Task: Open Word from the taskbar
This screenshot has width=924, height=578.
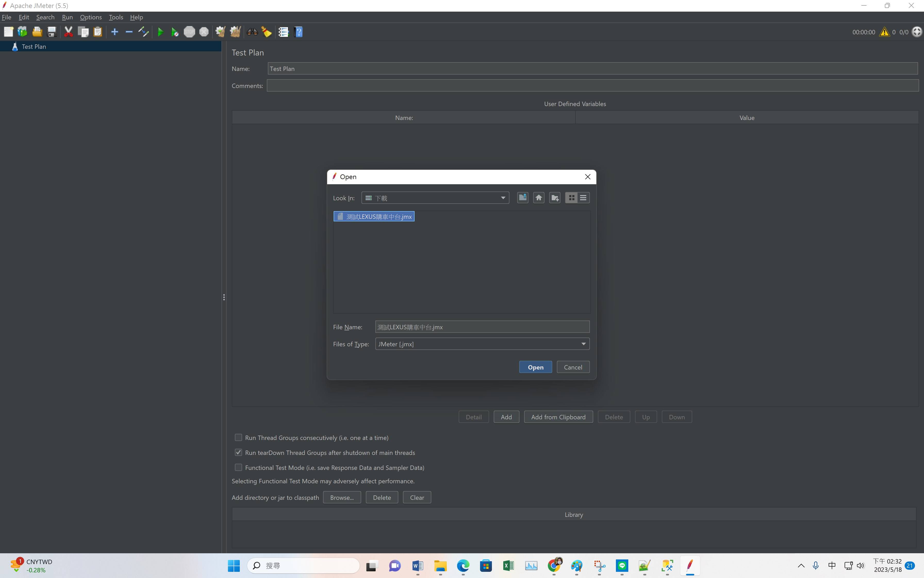Action: [417, 565]
